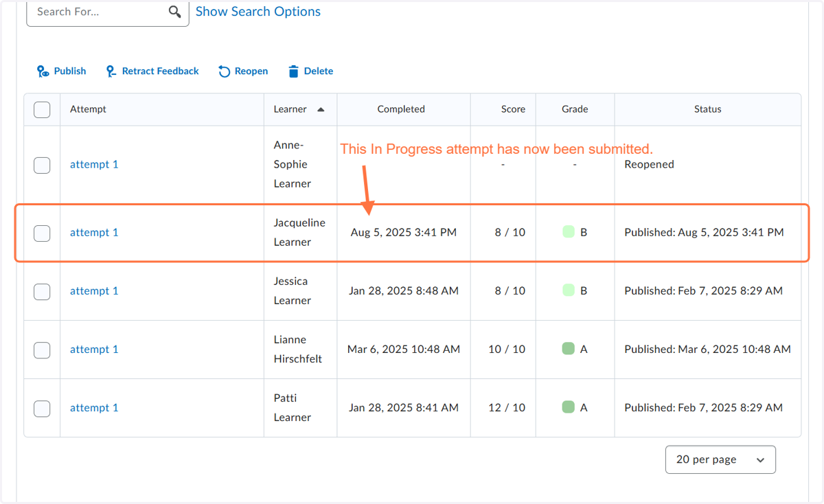Check the box for Anne-Sophie Learner's attempt
824x504 pixels.
click(42, 165)
